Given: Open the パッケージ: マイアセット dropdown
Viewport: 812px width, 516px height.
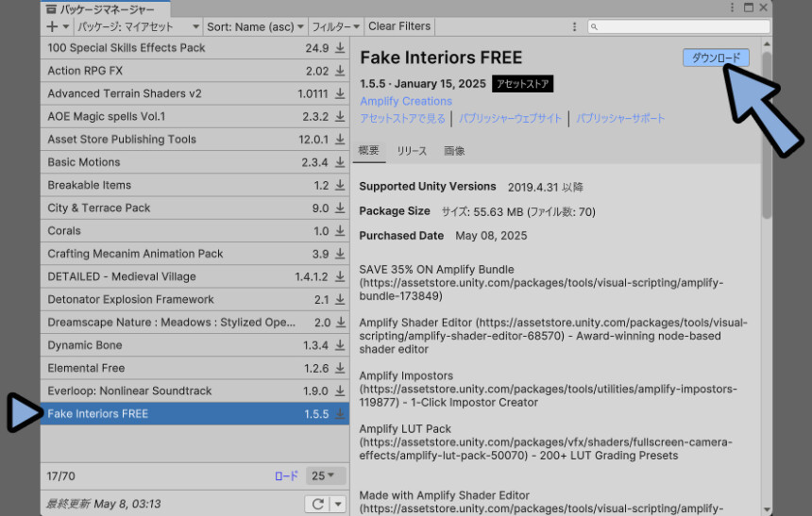Looking at the screenshot, I should (138, 26).
